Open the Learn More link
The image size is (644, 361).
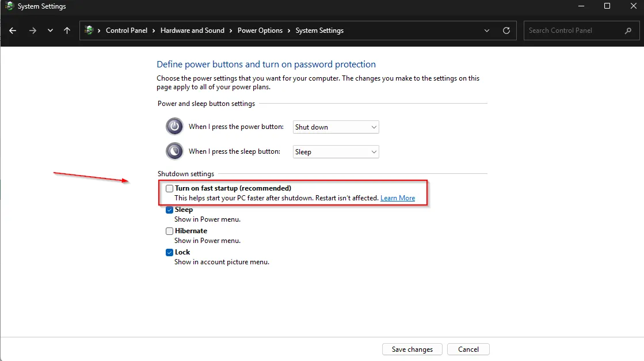(397, 197)
